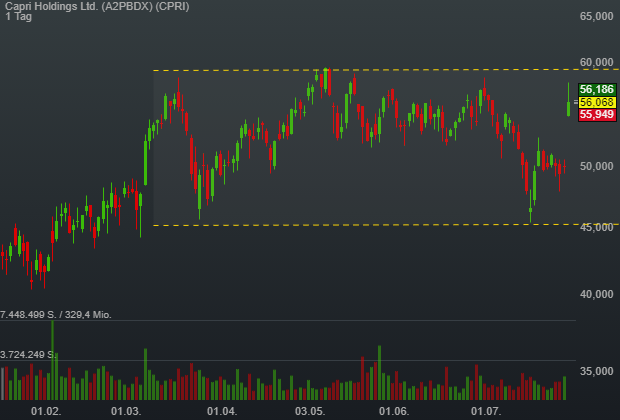
Task: Select the yellow 56,068 price tag
Action: [597, 102]
